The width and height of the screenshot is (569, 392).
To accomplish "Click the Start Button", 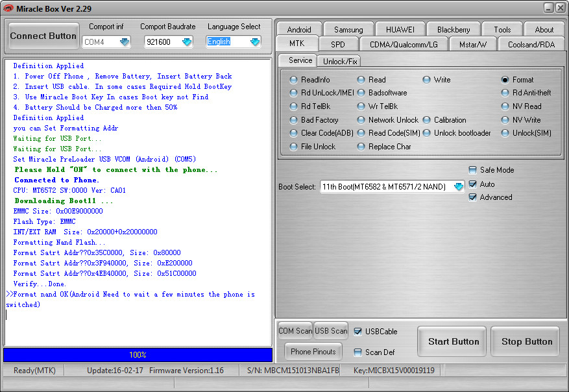I will click(452, 341).
